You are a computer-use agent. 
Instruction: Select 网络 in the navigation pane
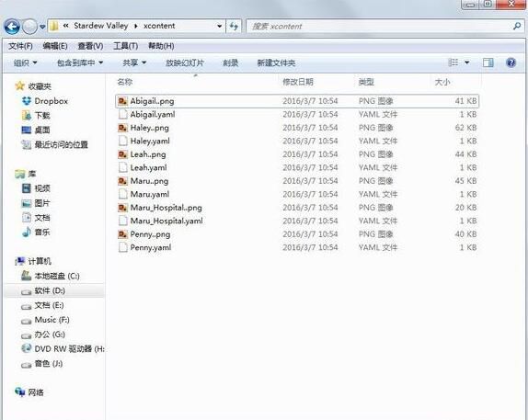click(36, 392)
